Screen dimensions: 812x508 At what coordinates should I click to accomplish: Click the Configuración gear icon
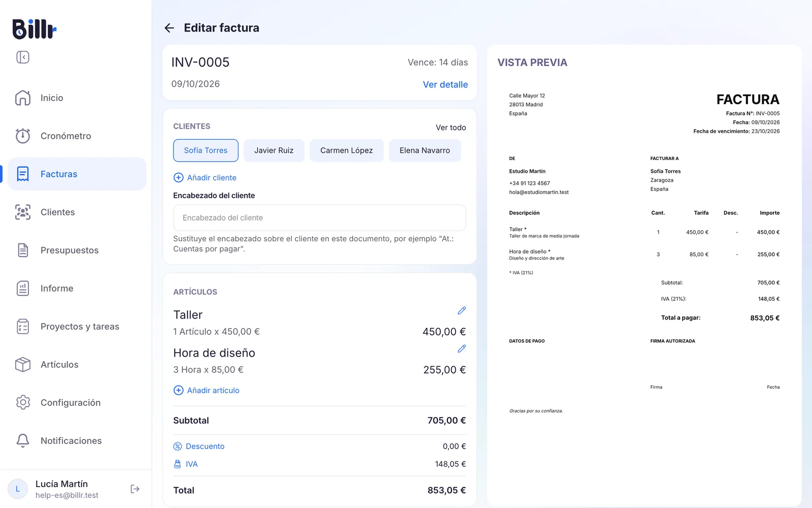click(x=23, y=402)
